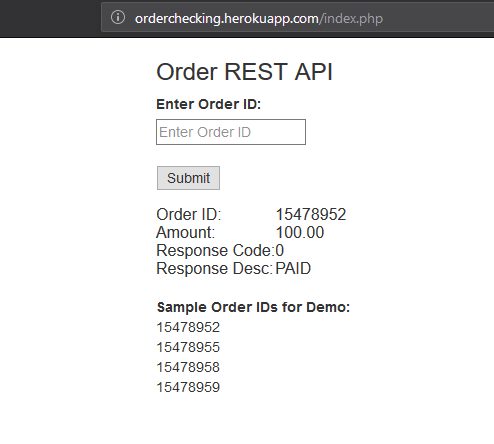494x444 pixels.
Task: Click the Order ID result label
Action: 189,214
